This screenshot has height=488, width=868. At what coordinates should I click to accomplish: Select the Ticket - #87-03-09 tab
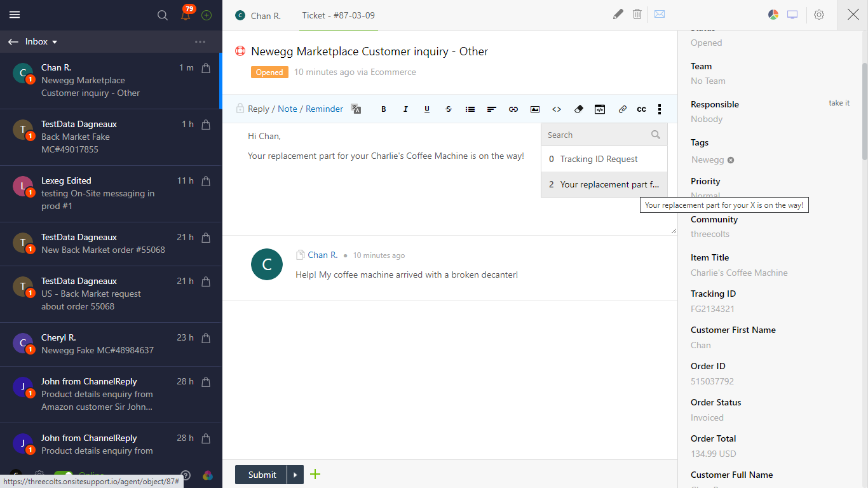[339, 15]
